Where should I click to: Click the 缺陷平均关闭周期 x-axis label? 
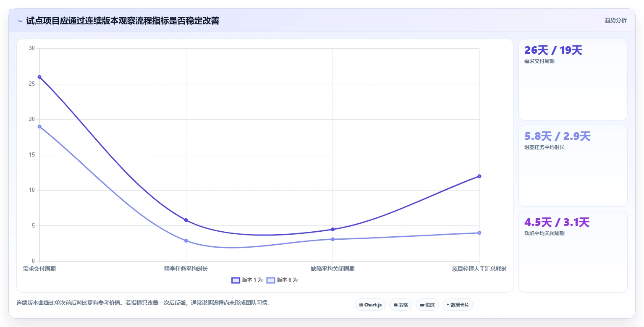332,269
